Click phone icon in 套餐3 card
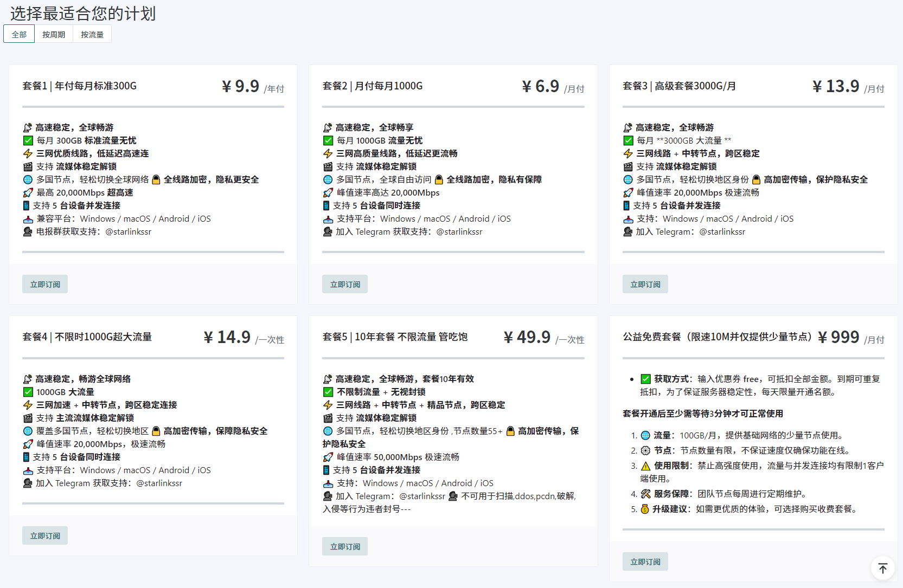Viewport: 903px width, 588px height. [626, 206]
